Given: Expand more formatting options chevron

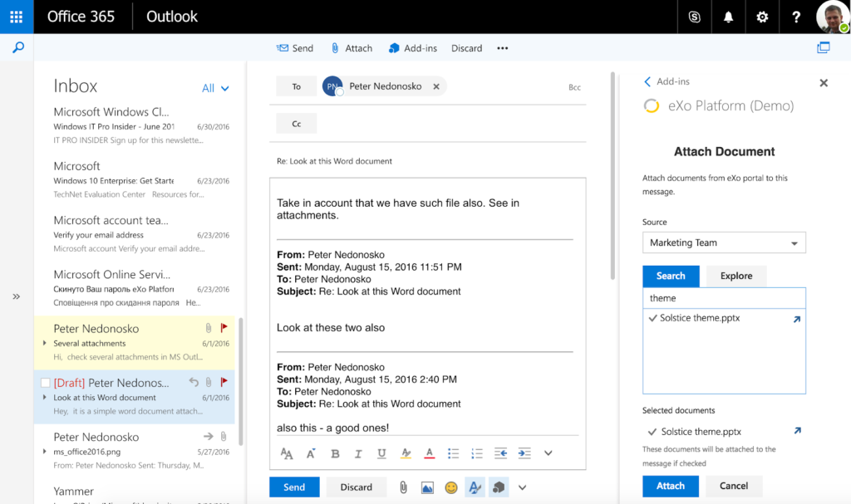Looking at the screenshot, I should pyautogui.click(x=548, y=453).
